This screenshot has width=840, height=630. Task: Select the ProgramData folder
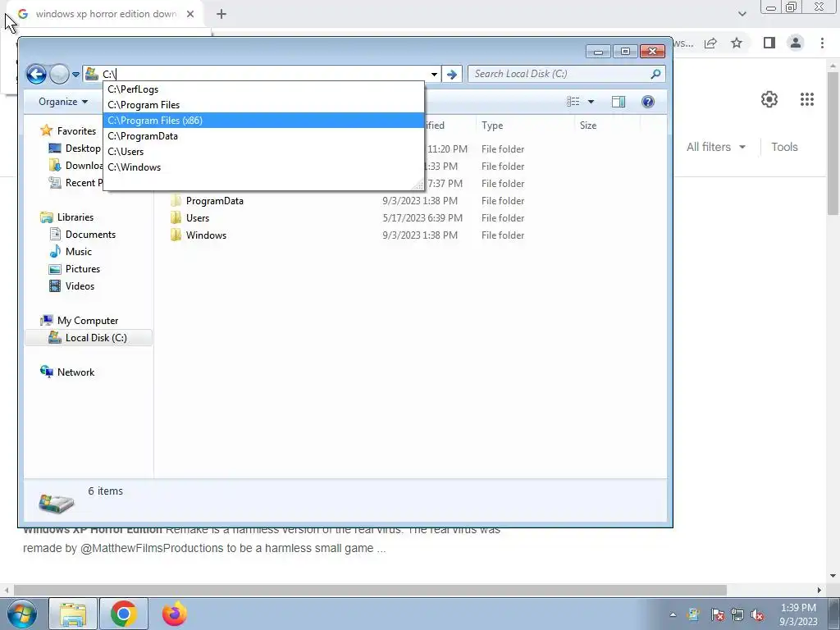click(x=214, y=201)
